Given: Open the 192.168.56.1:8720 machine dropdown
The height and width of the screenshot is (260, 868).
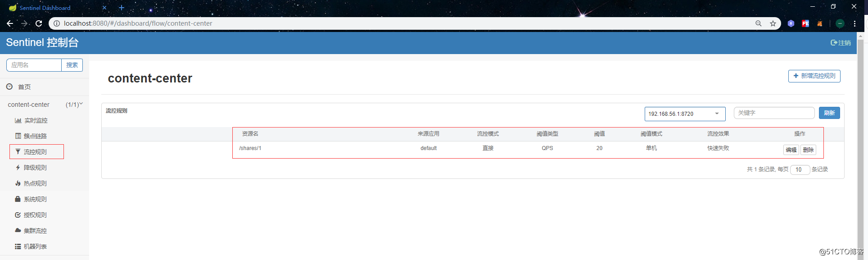Looking at the screenshot, I should click(685, 114).
